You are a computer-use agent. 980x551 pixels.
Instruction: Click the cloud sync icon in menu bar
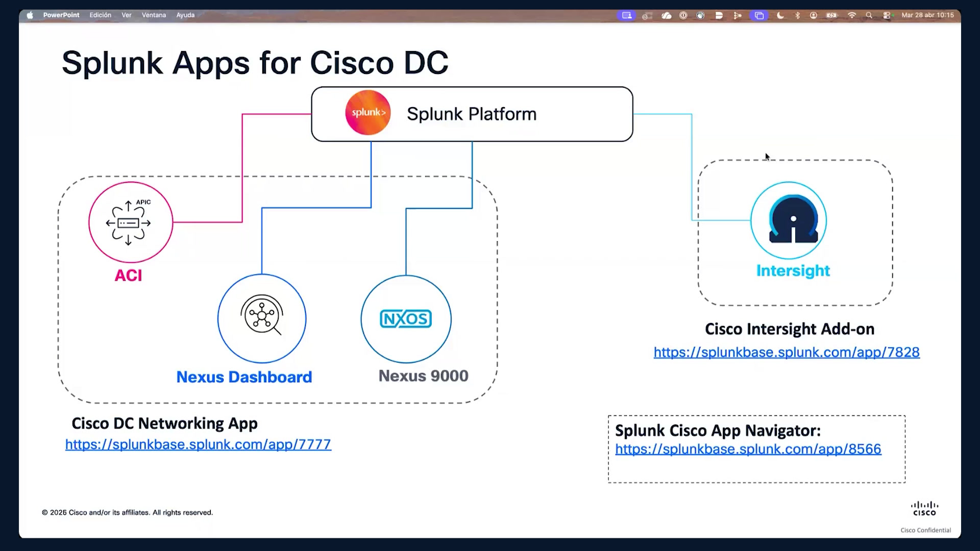point(667,15)
